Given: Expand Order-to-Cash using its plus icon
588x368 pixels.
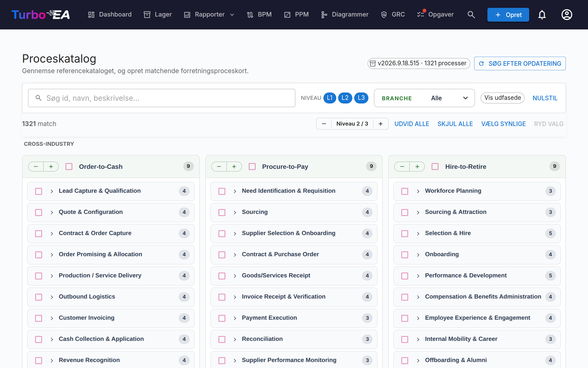Looking at the screenshot, I should click(x=51, y=167).
